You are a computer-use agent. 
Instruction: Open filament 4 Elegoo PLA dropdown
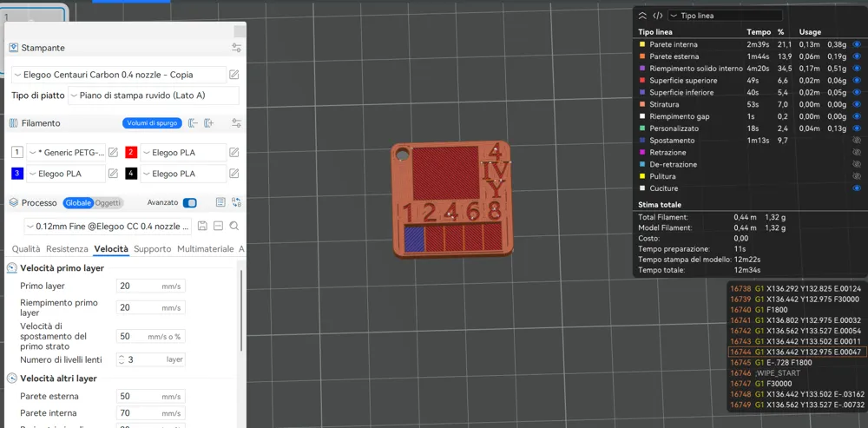[183, 174]
